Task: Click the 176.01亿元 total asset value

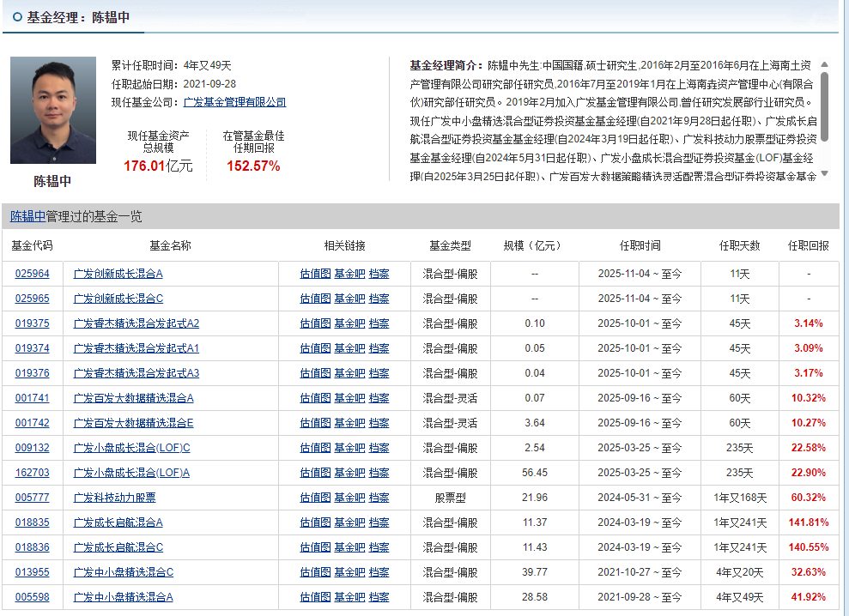Action: click(x=158, y=166)
